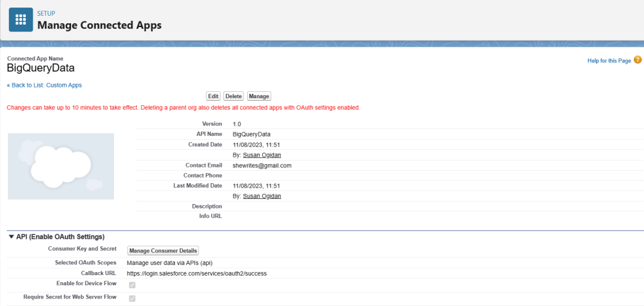Viewport: 644px width, 306px height.
Task: Click the Setup app grid icon
Action: click(x=21, y=20)
